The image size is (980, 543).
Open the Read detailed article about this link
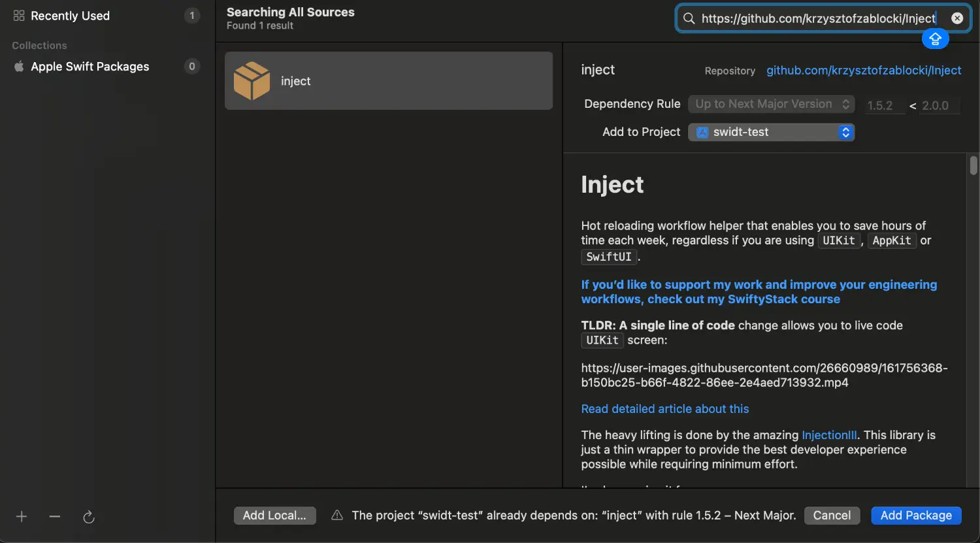pos(664,409)
